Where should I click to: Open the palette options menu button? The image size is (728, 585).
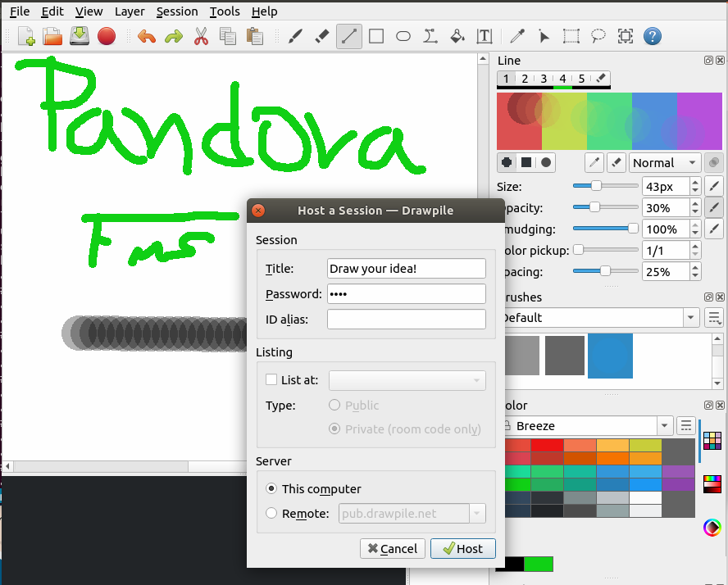click(685, 425)
